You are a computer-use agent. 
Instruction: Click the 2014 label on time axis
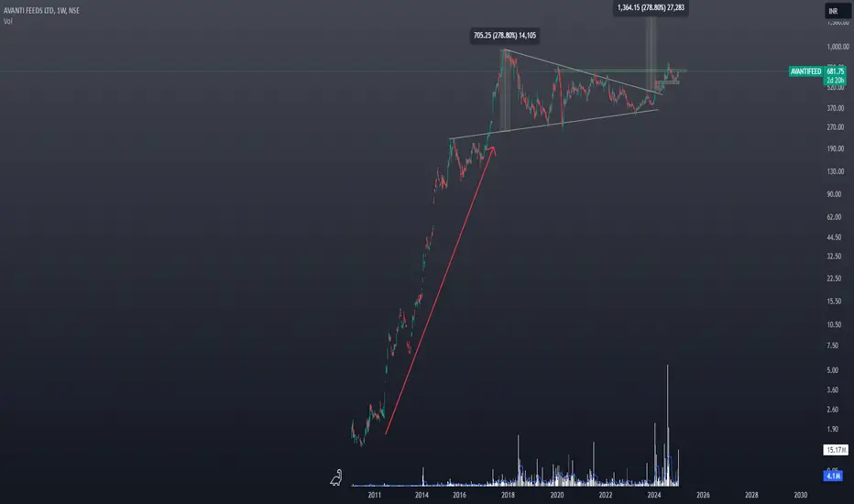point(422,495)
